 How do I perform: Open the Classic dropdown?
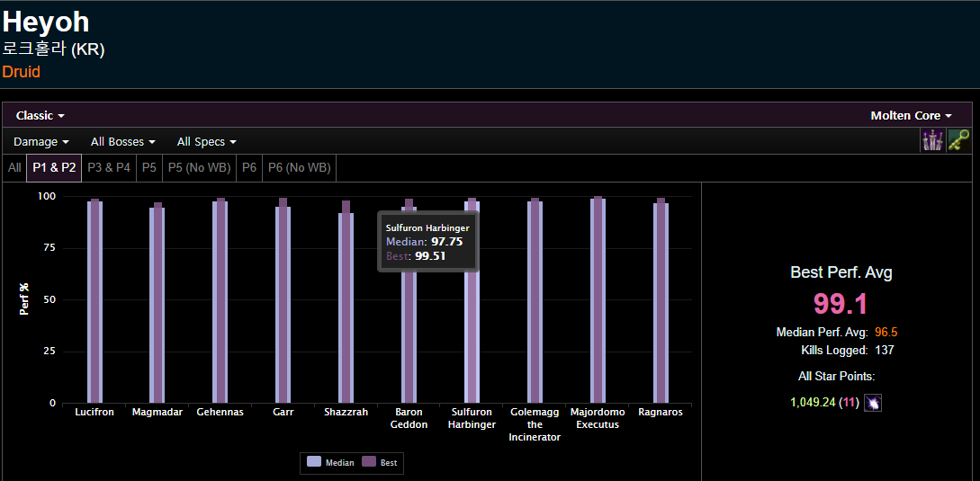[40, 116]
